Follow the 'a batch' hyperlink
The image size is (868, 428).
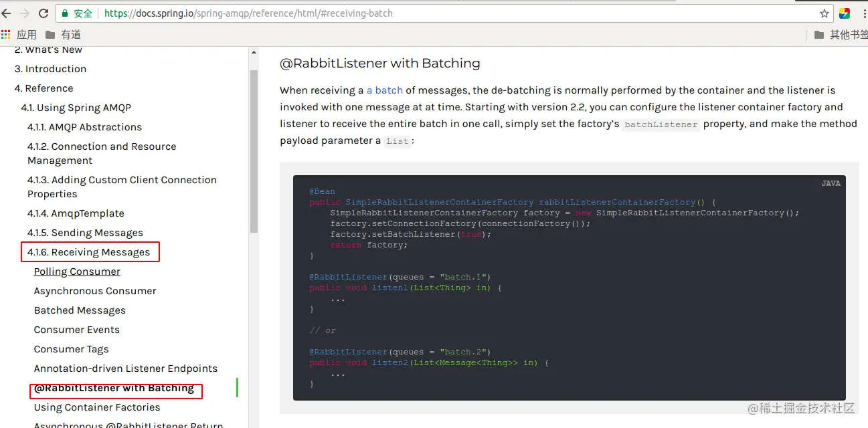[385, 90]
